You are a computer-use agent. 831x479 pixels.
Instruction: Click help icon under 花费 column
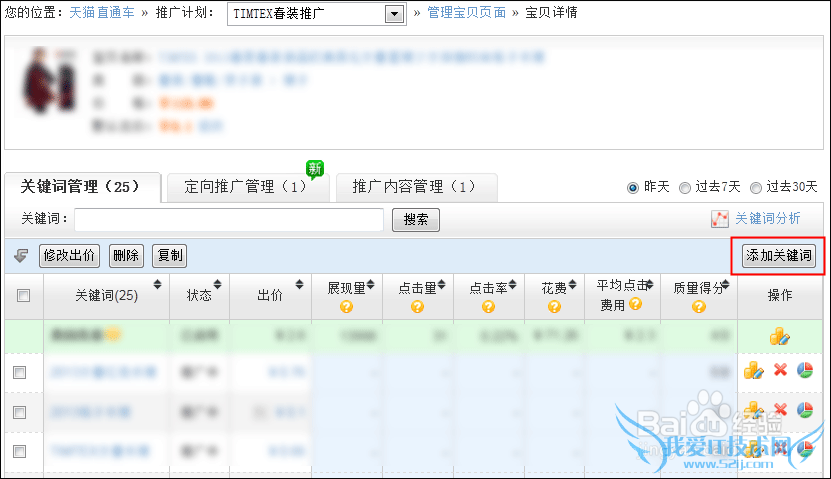click(x=554, y=307)
